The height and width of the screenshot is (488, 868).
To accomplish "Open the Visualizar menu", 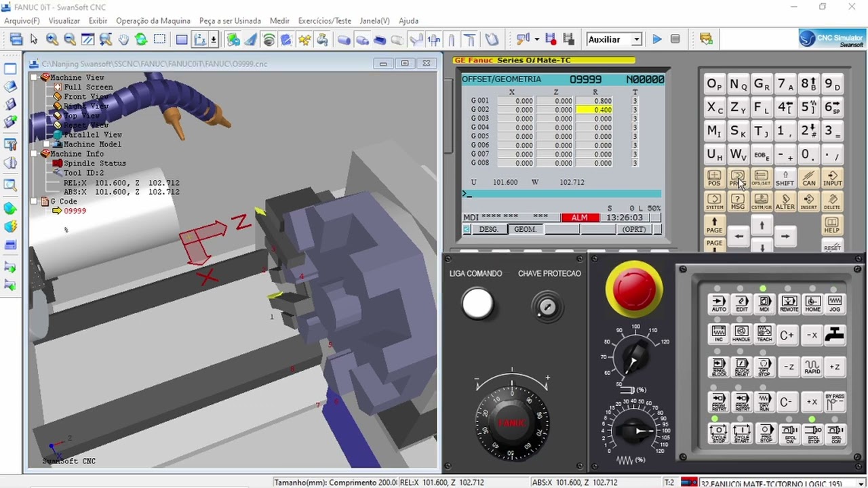I will (64, 21).
